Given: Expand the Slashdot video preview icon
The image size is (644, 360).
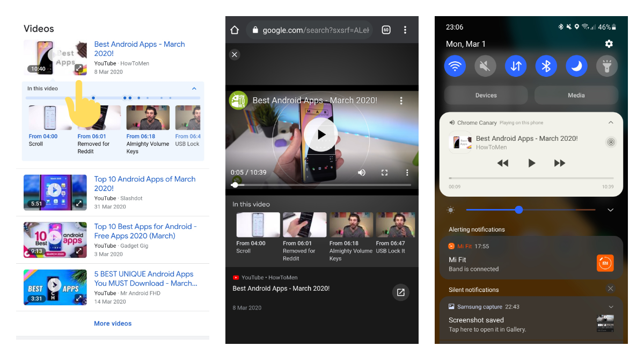Looking at the screenshot, I should pyautogui.click(x=79, y=204).
